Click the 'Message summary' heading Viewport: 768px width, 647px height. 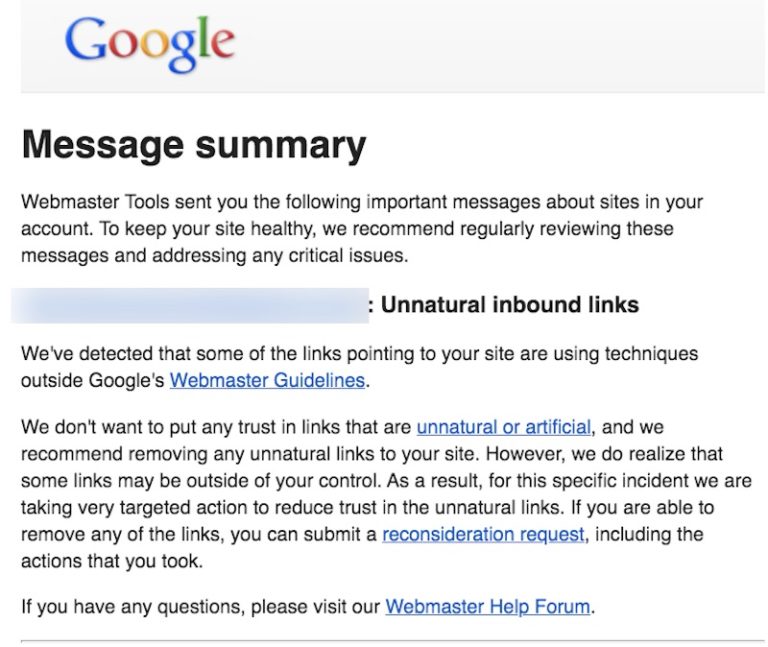pyautogui.click(x=194, y=146)
